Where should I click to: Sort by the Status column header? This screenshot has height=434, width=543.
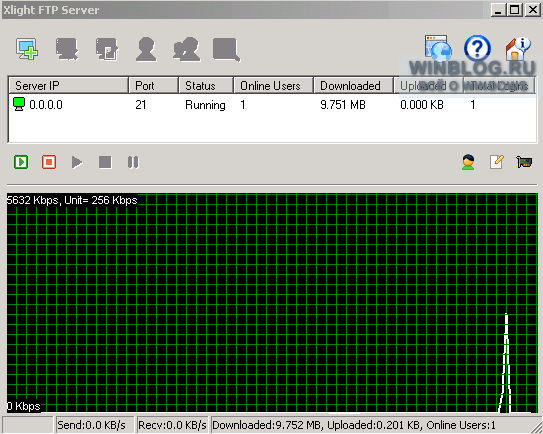coord(206,86)
